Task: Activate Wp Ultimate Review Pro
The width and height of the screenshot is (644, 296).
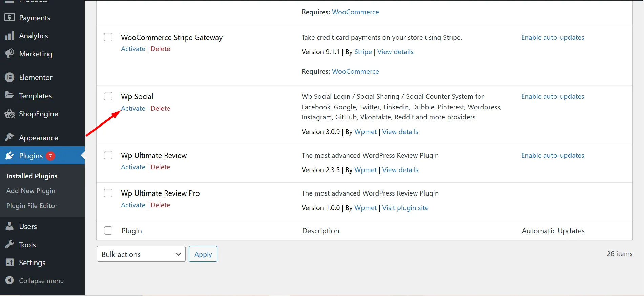Action: coord(133,205)
